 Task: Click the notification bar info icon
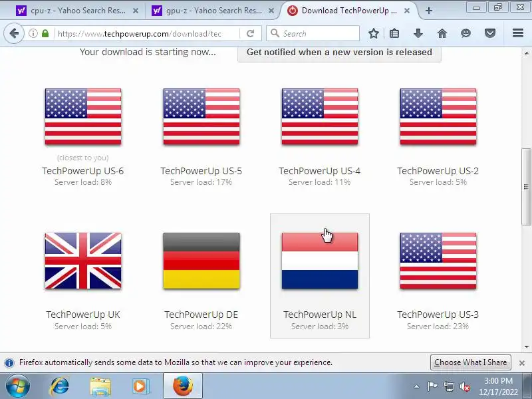coord(9,362)
